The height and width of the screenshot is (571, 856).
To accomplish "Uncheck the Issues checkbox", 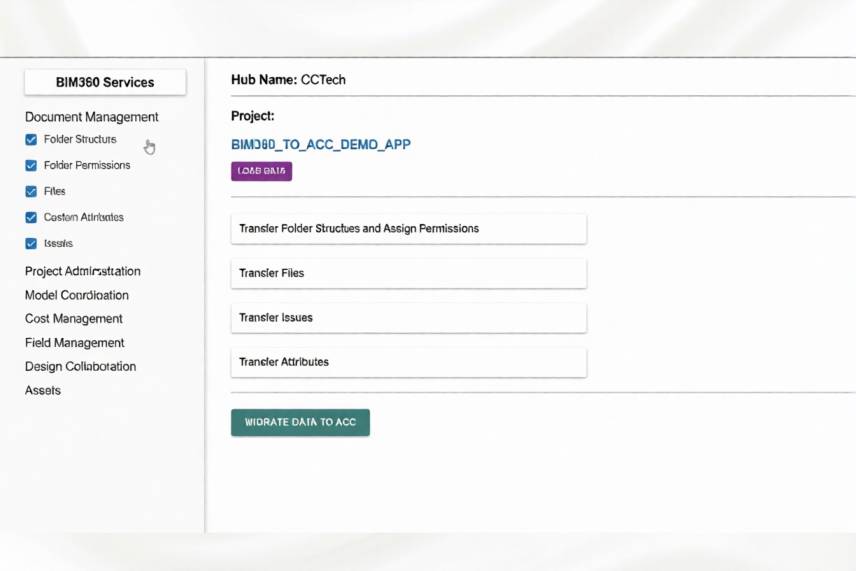I will coord(31,243).
